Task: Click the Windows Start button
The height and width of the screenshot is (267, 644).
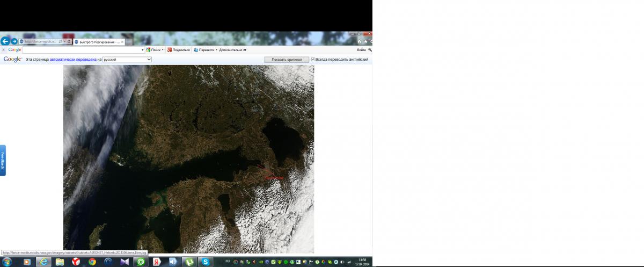Action: (6, 262)
